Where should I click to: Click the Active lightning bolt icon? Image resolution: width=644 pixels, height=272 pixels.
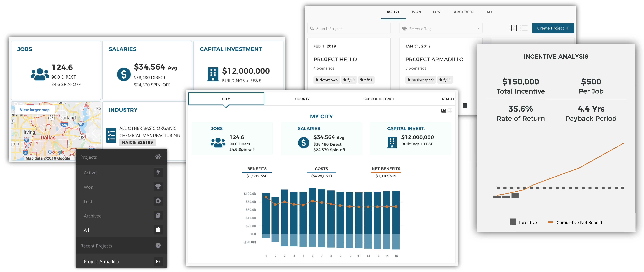click(x=158, y=172)
